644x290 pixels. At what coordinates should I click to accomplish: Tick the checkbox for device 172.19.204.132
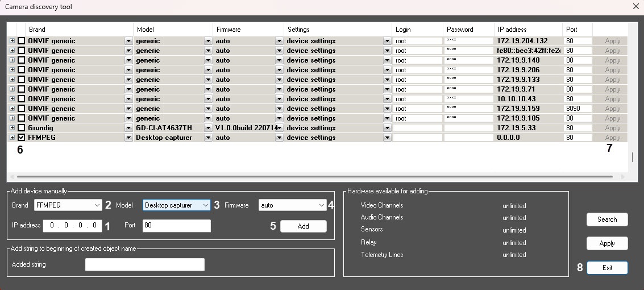pos(22,41)
